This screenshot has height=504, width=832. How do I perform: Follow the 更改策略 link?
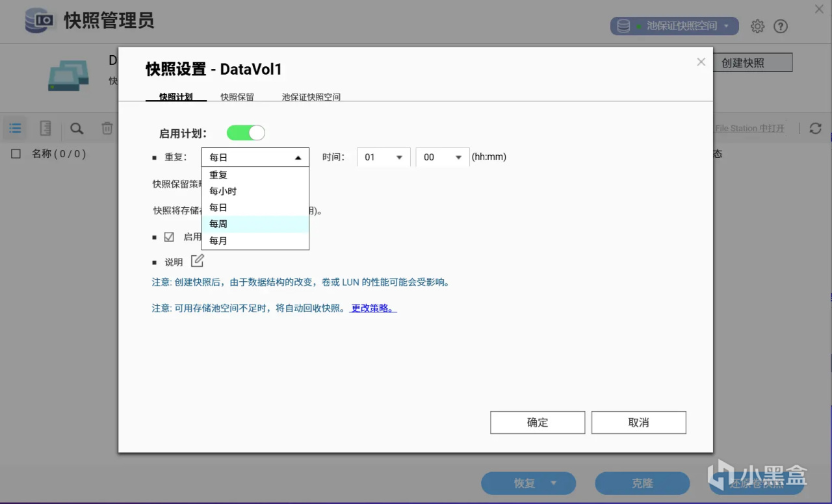373,308
